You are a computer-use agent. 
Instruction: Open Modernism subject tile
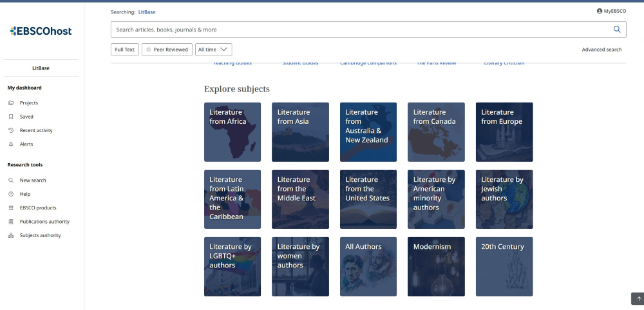[x=436, y=266]
